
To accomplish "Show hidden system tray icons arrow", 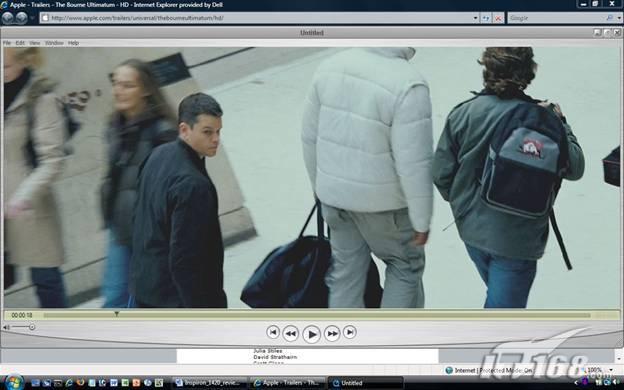I will pos(575,383).
